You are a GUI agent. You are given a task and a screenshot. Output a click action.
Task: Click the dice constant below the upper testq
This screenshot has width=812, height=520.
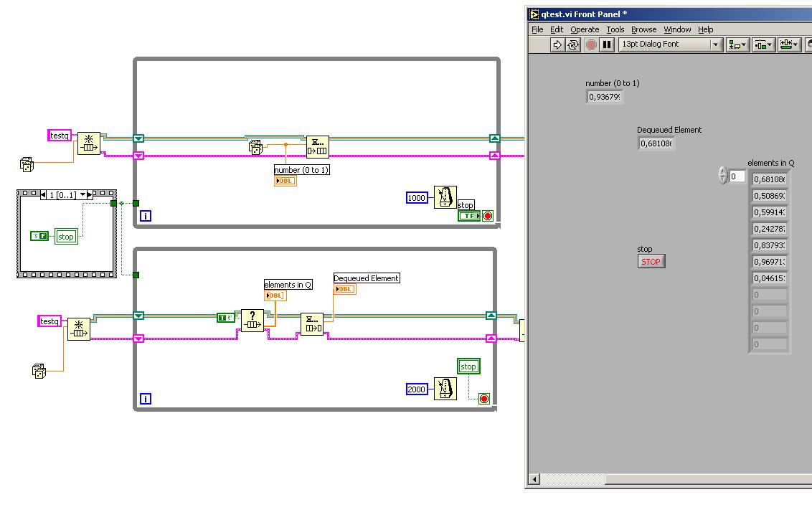click(x=27, y=165)
